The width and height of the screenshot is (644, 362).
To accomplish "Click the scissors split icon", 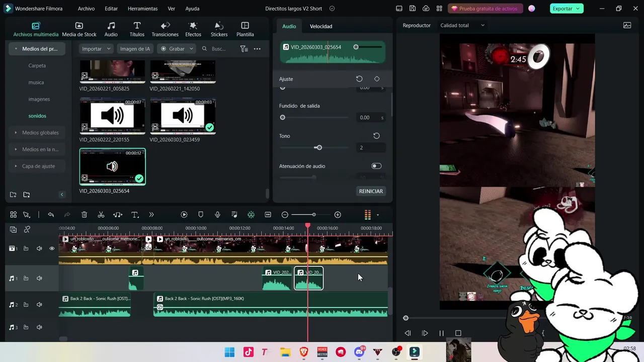I will (x=101, y=215).
